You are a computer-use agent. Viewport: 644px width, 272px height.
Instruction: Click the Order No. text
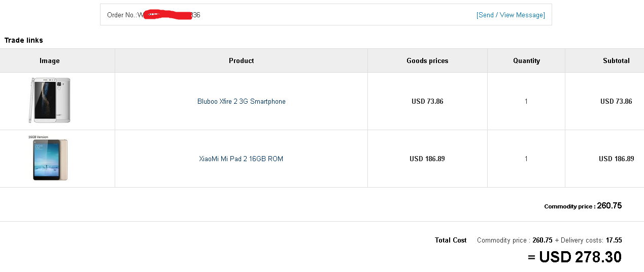coord(122,15)
